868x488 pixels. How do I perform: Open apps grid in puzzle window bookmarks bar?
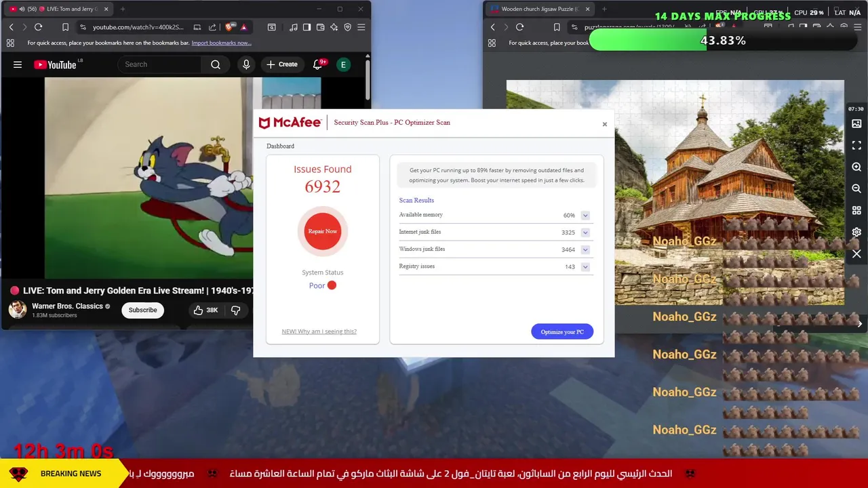(x=492, y=43)
